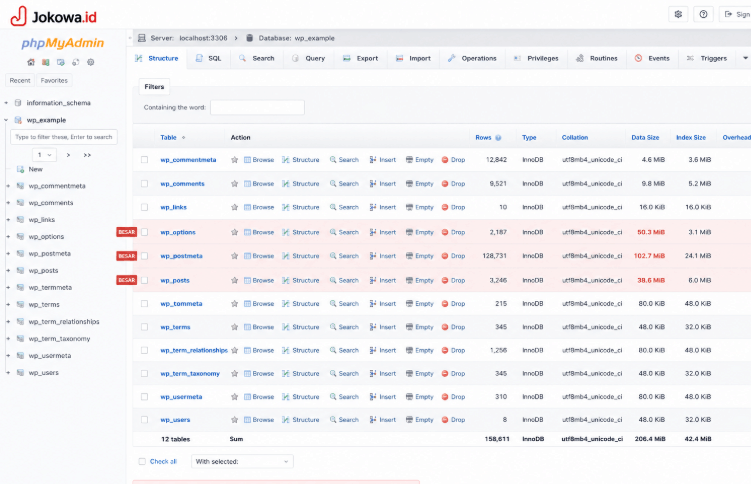The image size is (751, 484).
Task: Click the collapse navigation panel arrow
Action: [x=130, y=38]
